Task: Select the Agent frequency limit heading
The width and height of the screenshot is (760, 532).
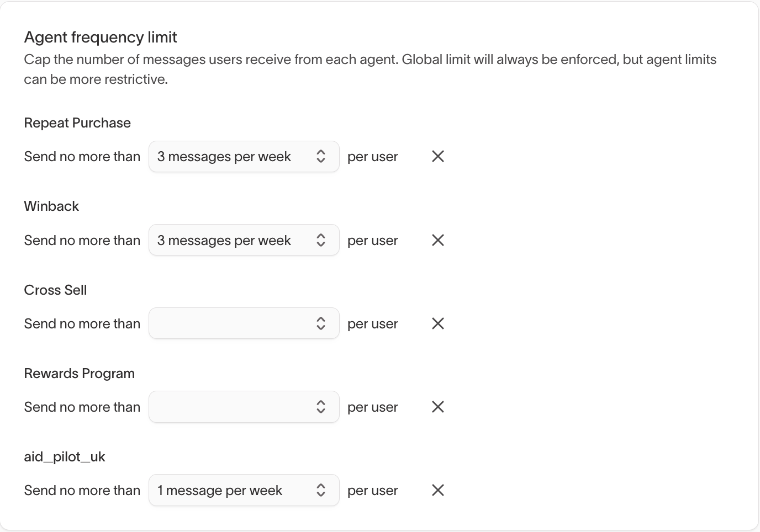Action: [x=100, y=37]
